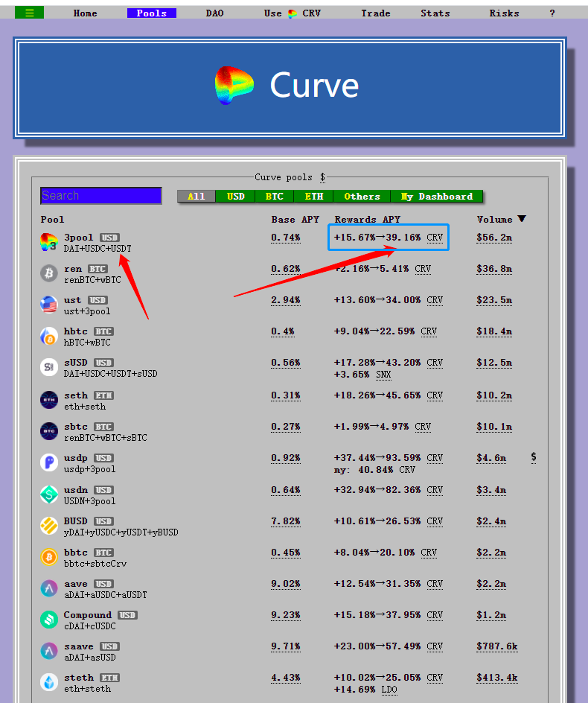Viewport: 588px width, 703px height.
Task: Open the Pools menu item
Action: click(152, 13)
